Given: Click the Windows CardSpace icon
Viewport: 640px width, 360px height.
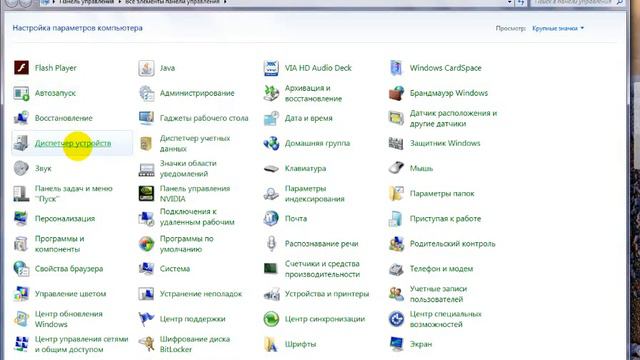Looking at the screenshot, I should [x=396, y=68].
